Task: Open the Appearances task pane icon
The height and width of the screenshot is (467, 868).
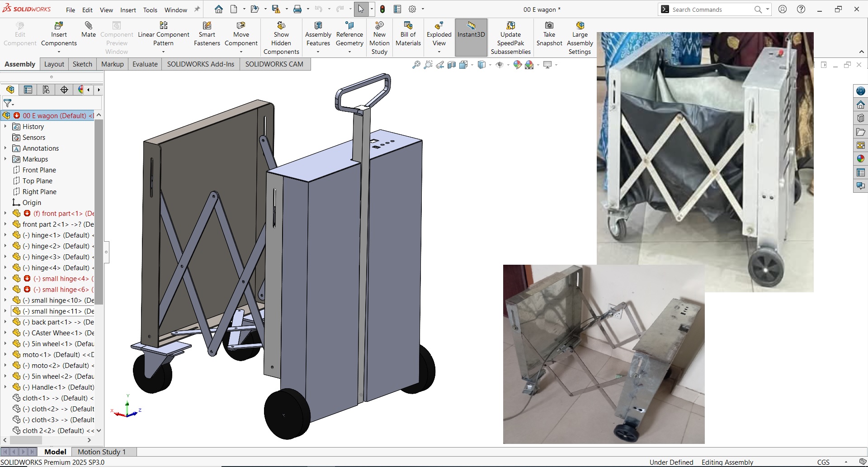Action: (861, 159)
